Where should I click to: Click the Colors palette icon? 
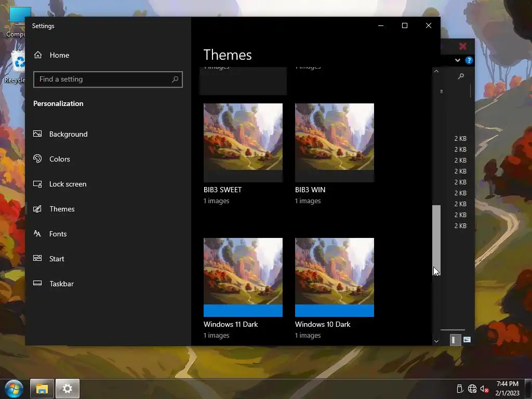[37, 158]
